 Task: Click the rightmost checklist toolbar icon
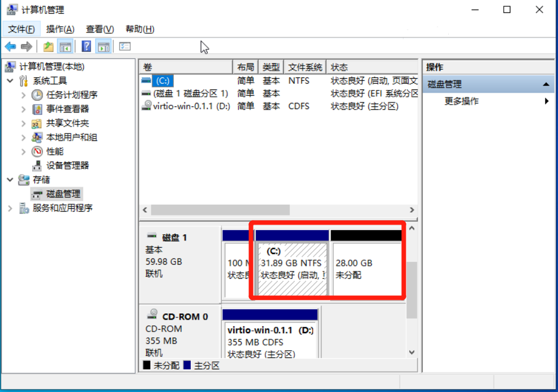124,46
